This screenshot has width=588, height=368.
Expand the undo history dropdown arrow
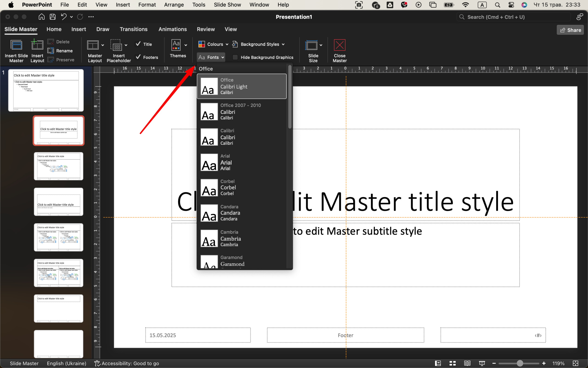click(71, 17)
